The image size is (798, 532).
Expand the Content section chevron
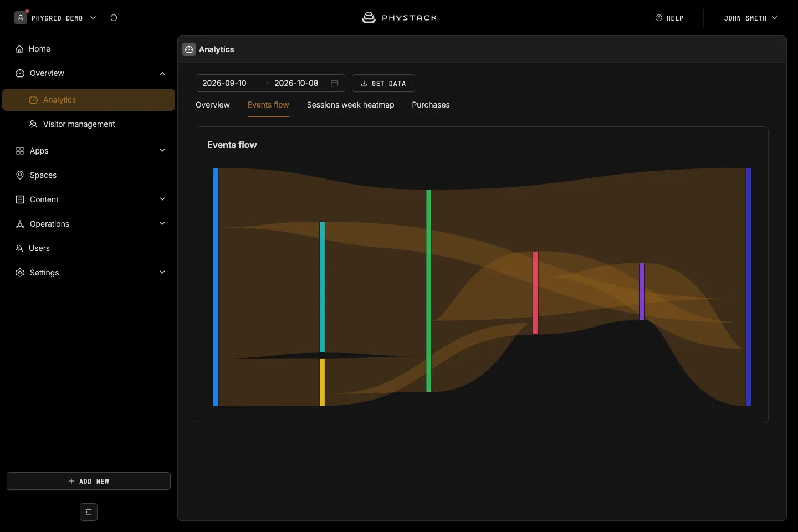click(x=162, y=199)
